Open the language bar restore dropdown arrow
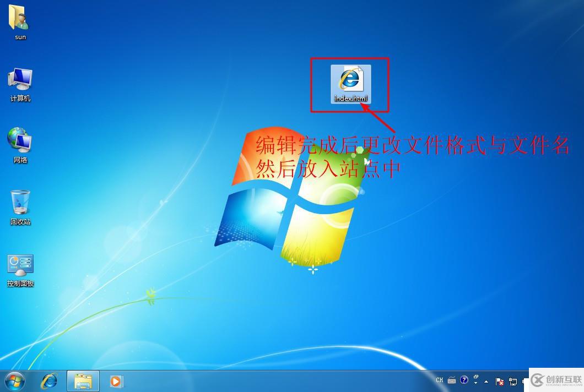The width and height of the screenshot is (584, 392). pyautogui.click(x=475, y=383)
